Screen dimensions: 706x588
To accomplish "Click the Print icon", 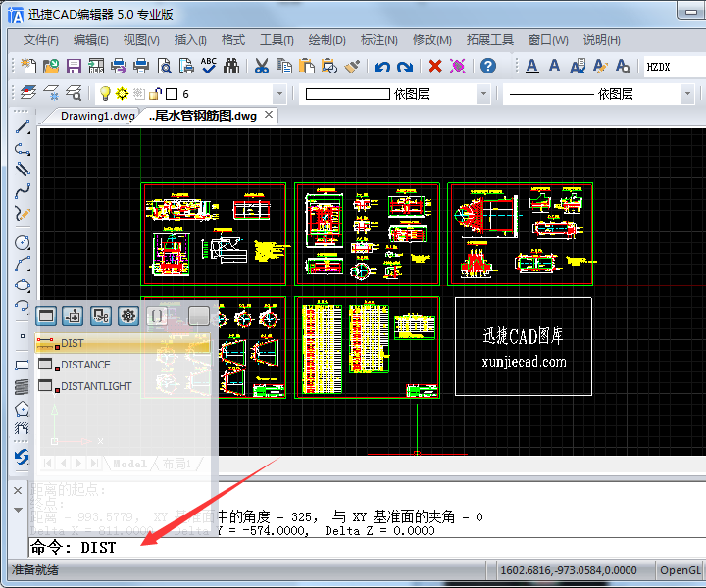I will pyautogui.click(x=141, y=66).
